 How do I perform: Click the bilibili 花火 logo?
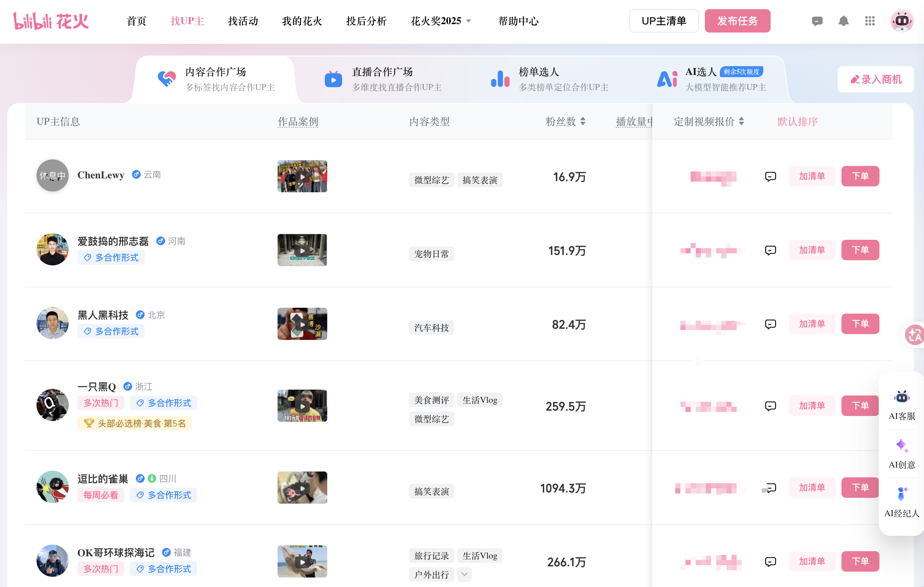click(51, 21)
